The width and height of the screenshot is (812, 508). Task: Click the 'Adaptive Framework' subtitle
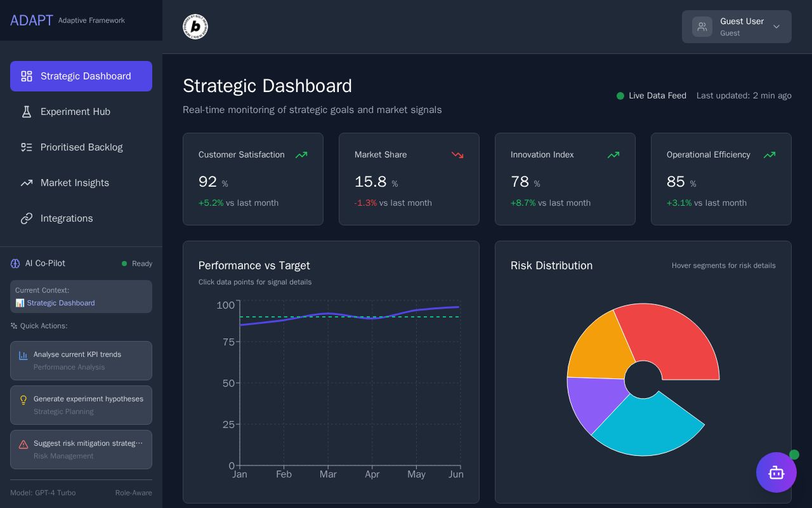(91, 20)
